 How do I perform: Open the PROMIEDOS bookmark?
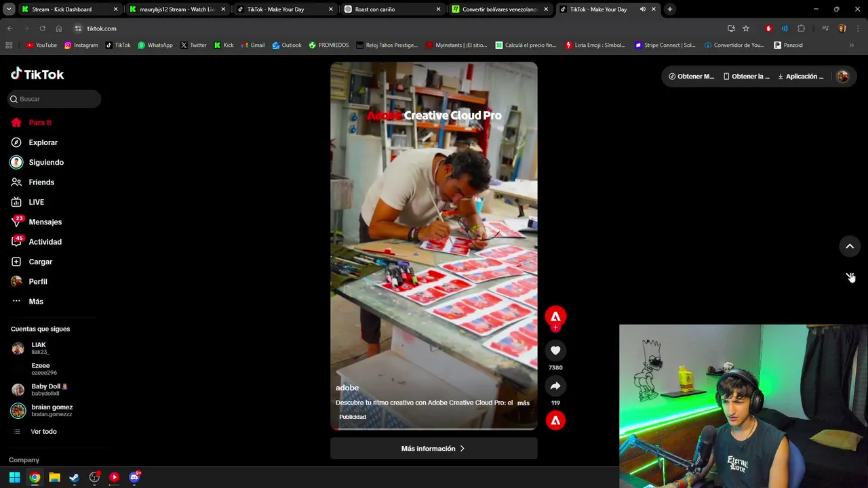pyautogui.click(x=329, y=45)
